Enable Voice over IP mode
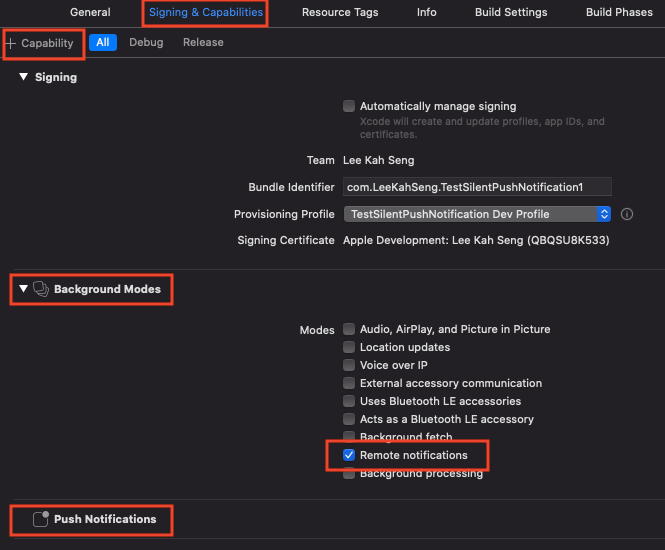Image resolution: width=665 pixels, height=550 pixels. tap(349, 365)
